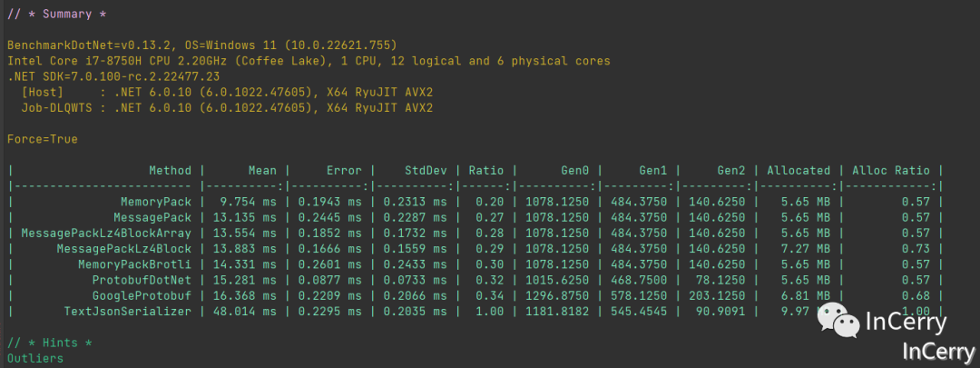The image size is (980, 368).
Task: Click the 1181.8182 Gen0 value
Action: pyautogui.click(x=557, y=312)
